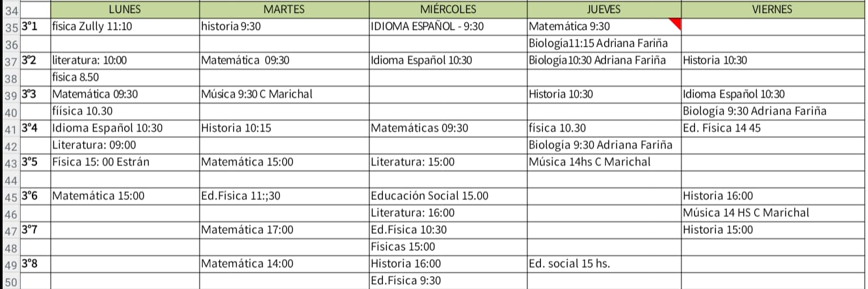Click the red comment indicator in Jueves row 35
This screenshot has width=868, height=289.
(x=675, y=23)
